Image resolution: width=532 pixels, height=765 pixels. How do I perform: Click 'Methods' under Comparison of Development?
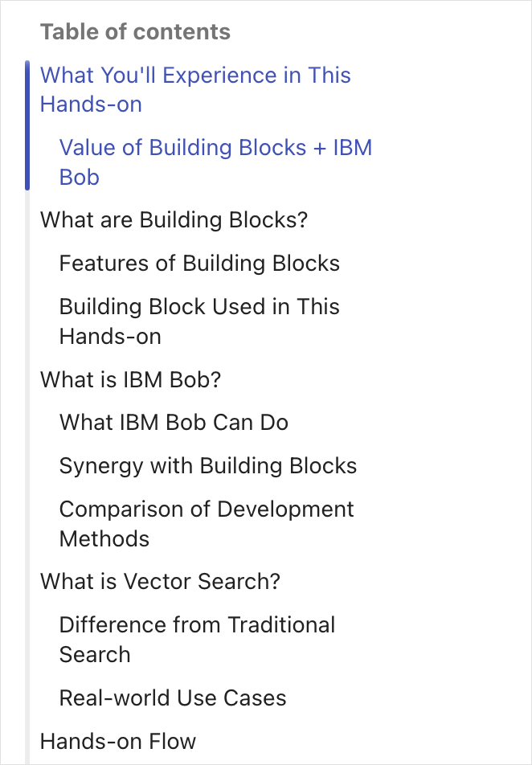point(104,538)
